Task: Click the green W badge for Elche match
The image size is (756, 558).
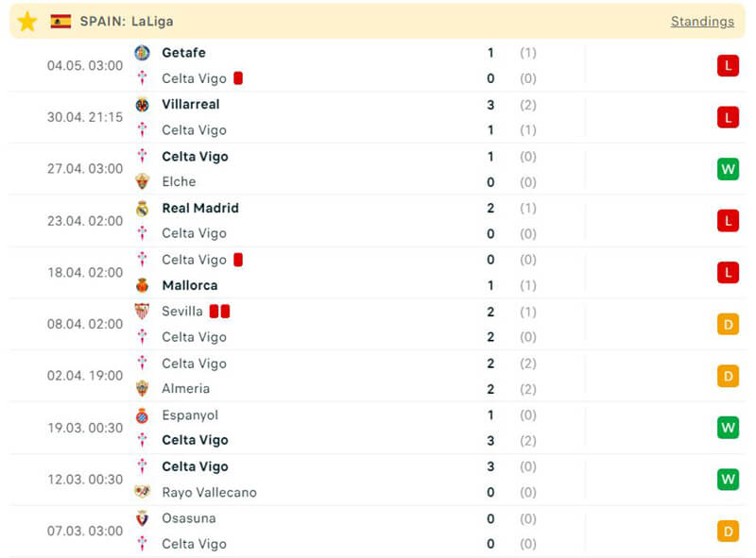Action: point(728,169)
